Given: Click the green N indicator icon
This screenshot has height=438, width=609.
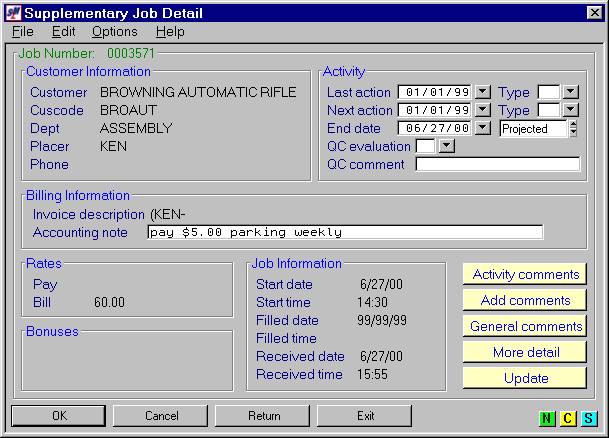Looking at the screenshot, I should (x=548, y=418).
